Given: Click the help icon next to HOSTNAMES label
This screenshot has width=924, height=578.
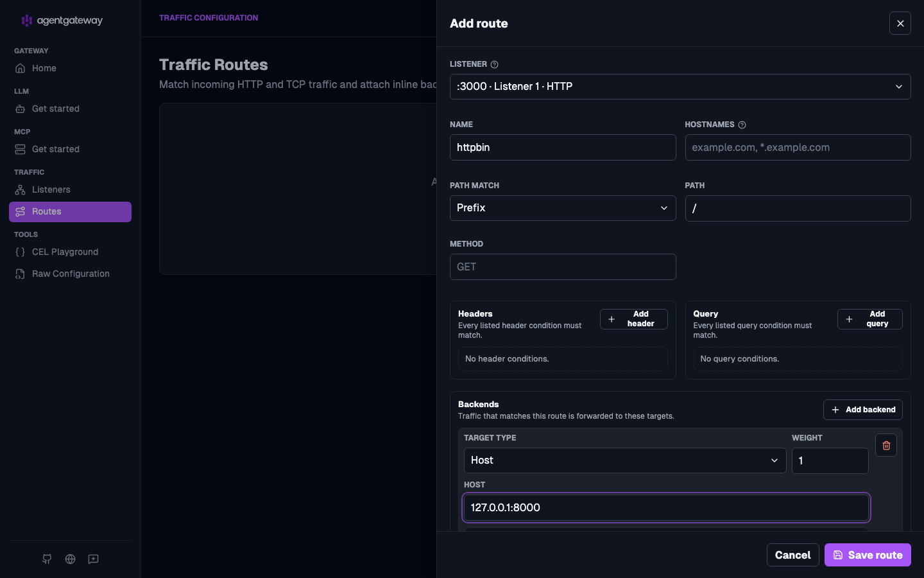Looking at the screenshot, I should tap(742, 125).
